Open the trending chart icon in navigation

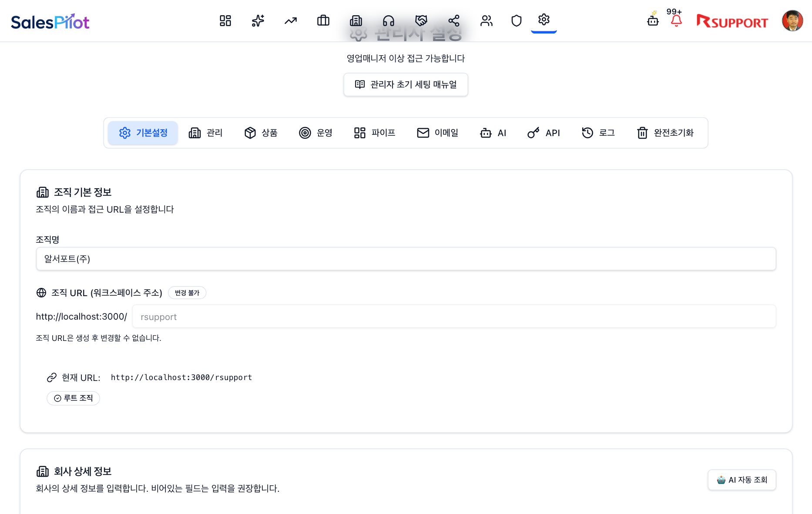coord(291,20)
